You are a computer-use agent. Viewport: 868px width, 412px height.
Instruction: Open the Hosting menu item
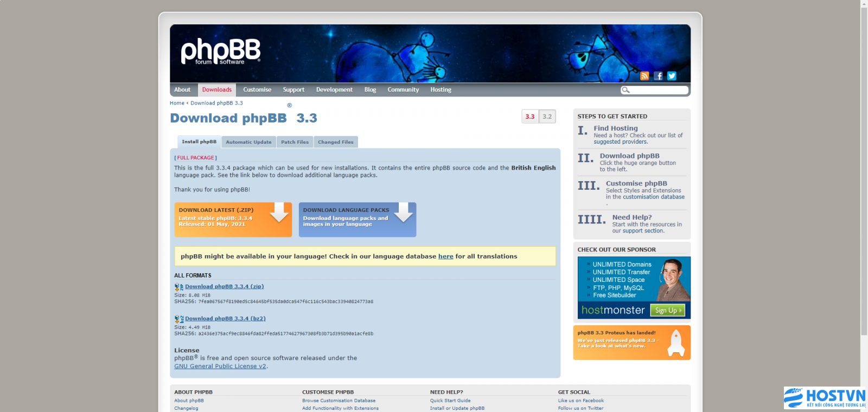tap(441, 90)
